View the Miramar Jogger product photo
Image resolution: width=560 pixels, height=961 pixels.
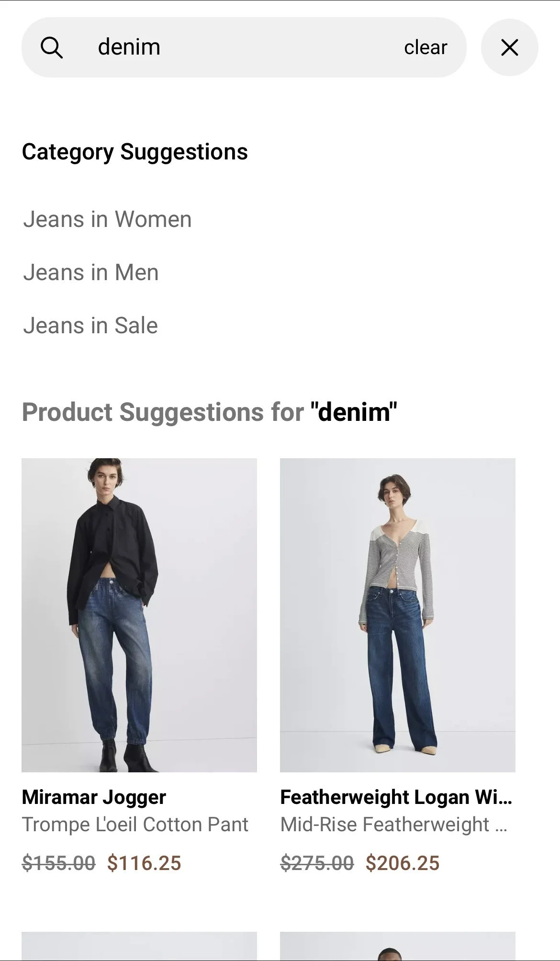pos(139,615)
